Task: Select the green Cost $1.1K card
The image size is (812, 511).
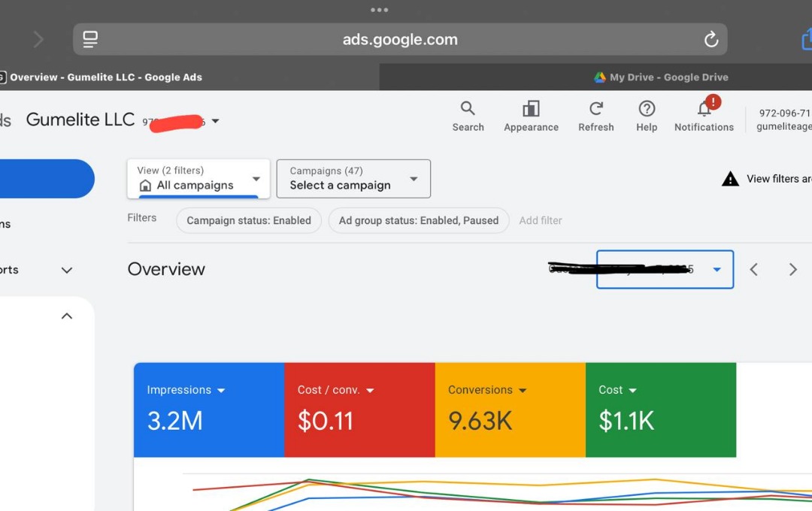Action: coord(661,410)
